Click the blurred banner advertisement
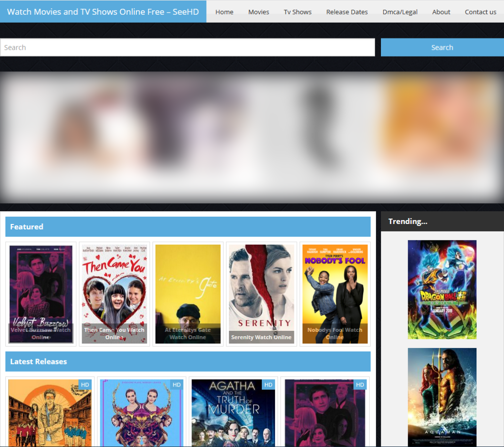This screenshot has height=447, width=504. click(252, 137)
